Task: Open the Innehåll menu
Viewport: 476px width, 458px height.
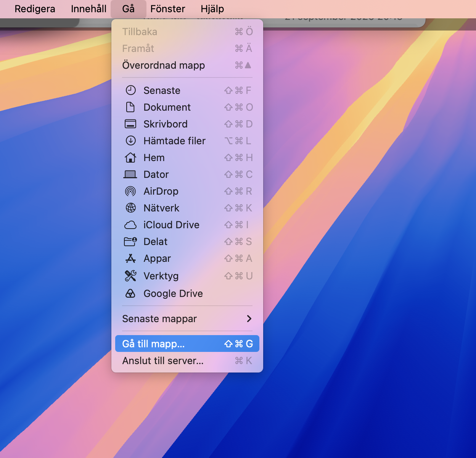Action: pyautogui.click(x=88, y=9)
